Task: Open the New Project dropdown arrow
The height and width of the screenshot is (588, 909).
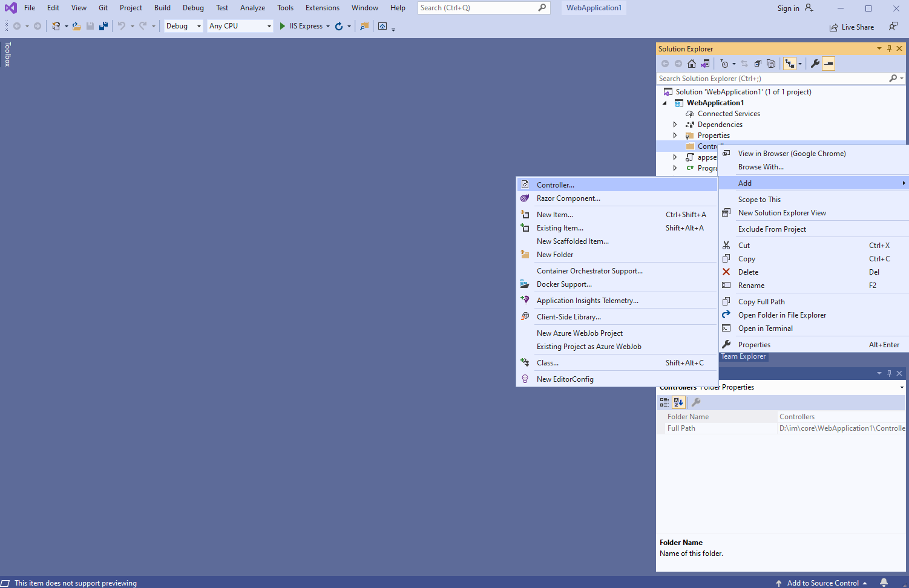Action: click(x=67, y=26)
